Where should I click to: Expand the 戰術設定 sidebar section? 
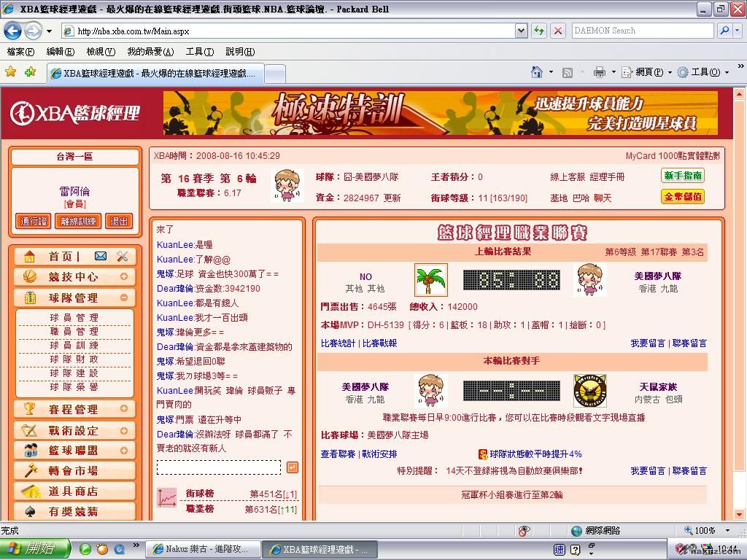coord(124,430)
